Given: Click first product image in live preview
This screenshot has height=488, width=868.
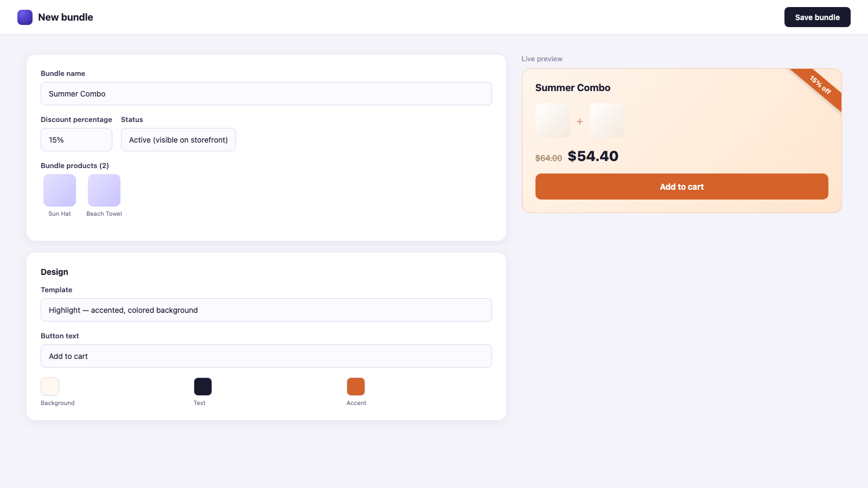Looking at the screenshot, I should (x=552, y=120).
